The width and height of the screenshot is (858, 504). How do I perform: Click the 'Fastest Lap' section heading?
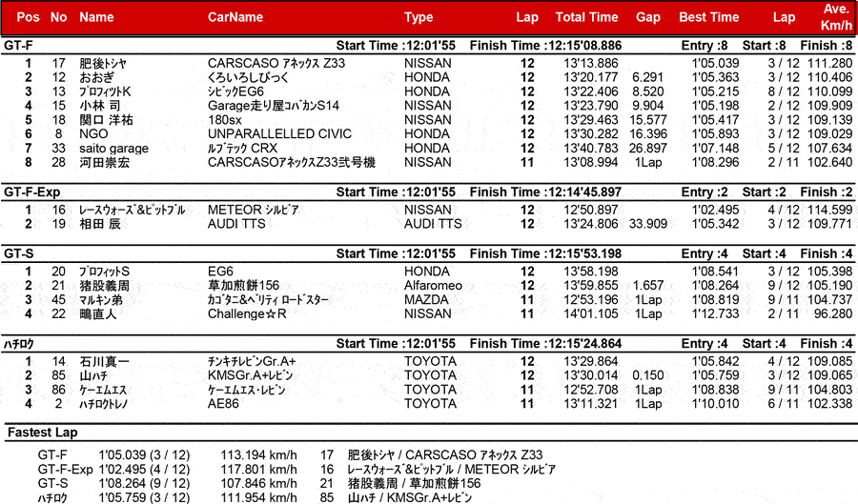43,433
